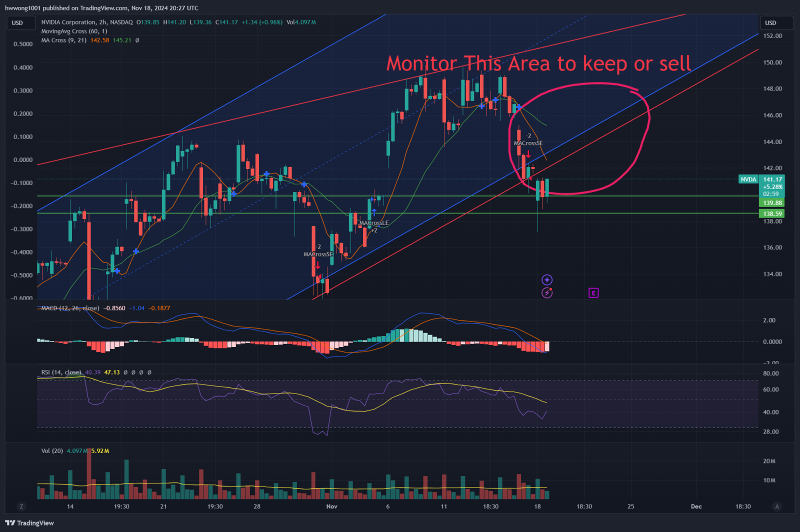Select the Vol (20) legend
The image size is (800, 532).
52,451
